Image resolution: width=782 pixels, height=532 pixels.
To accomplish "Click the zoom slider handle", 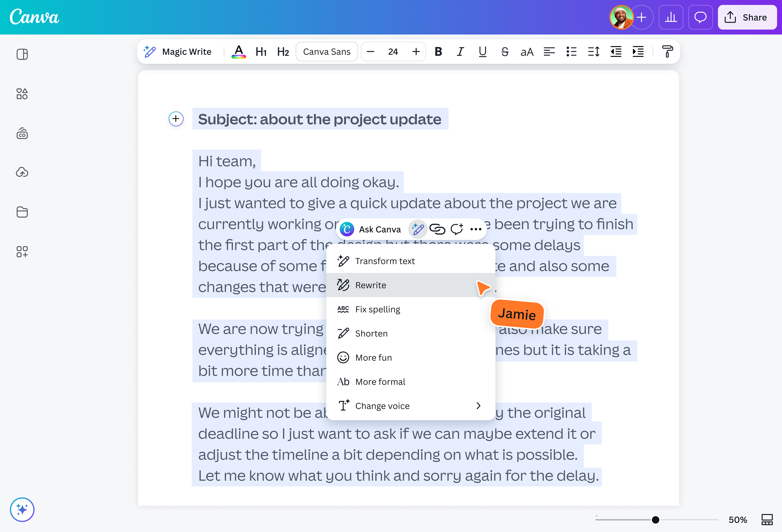I will click(x=655, y=520).
